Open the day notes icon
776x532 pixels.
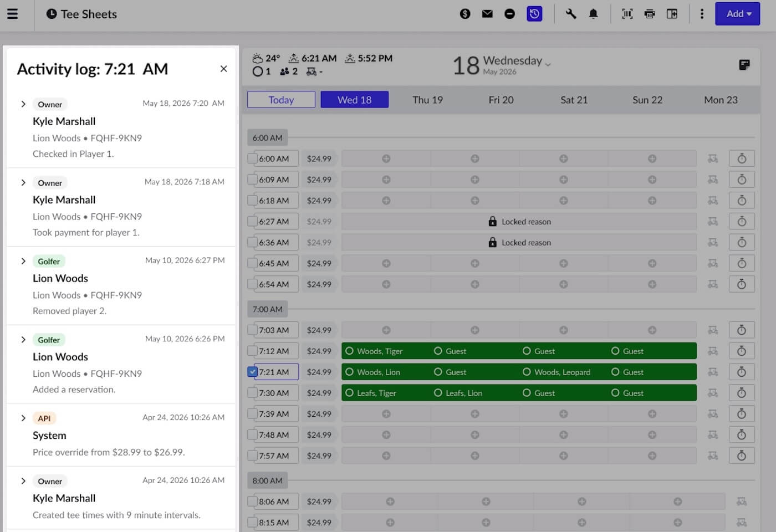[x=744, y=65]
